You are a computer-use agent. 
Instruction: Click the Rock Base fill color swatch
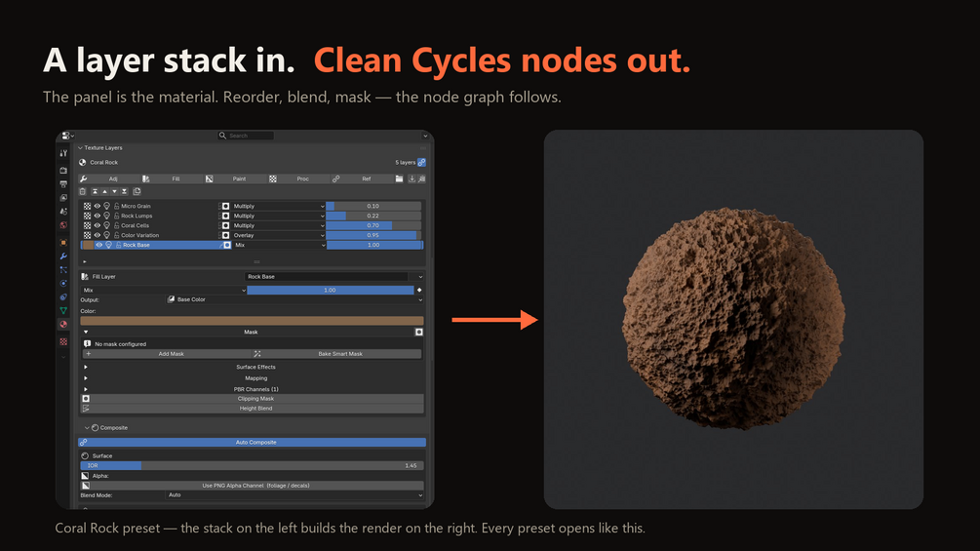(252, 321)
